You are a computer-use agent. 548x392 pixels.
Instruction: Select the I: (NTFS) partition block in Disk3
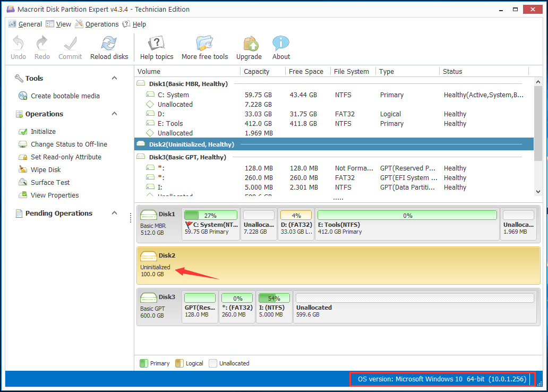tap(274, 307)
